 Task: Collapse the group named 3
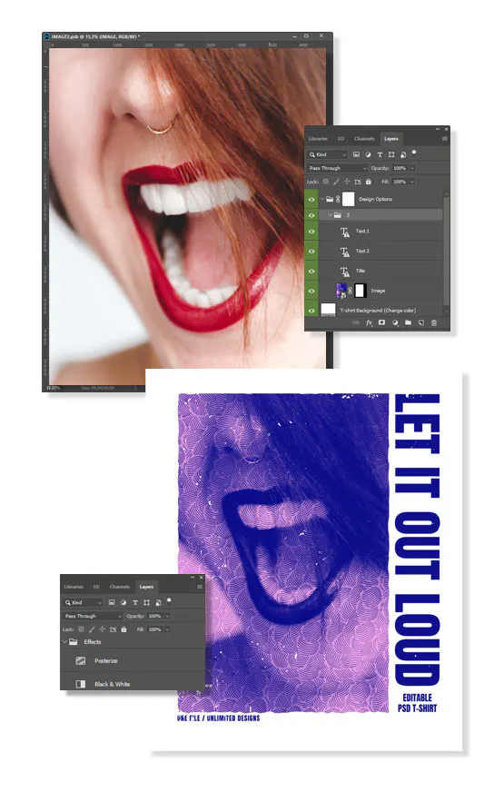pyautogui.click(x=330, y=215)
